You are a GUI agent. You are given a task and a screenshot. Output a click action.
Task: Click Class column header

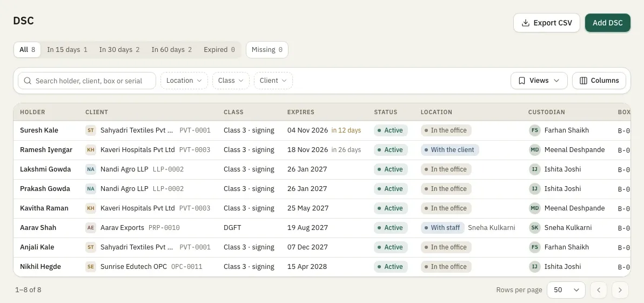[x=233, y=112]
